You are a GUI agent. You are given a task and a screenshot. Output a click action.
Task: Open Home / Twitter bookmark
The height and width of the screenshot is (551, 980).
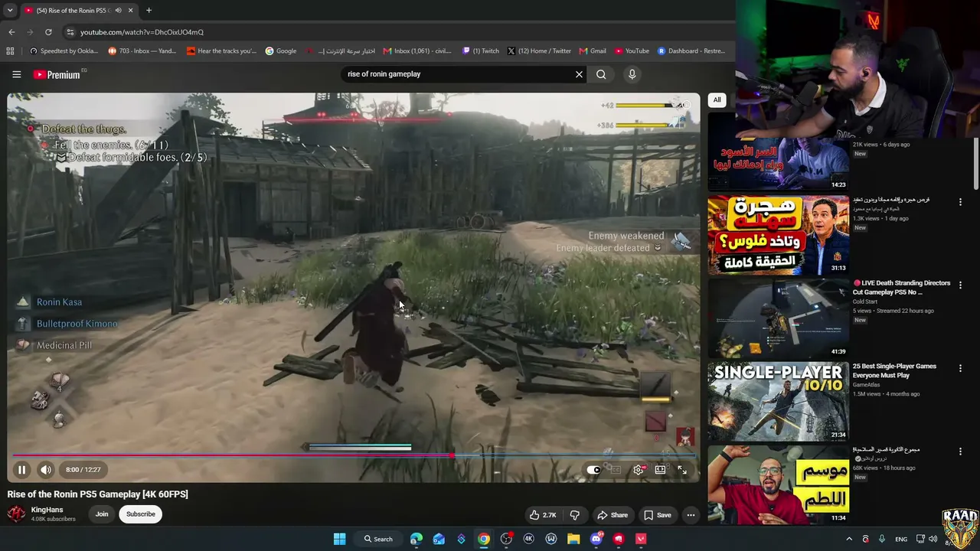[539, 51]
